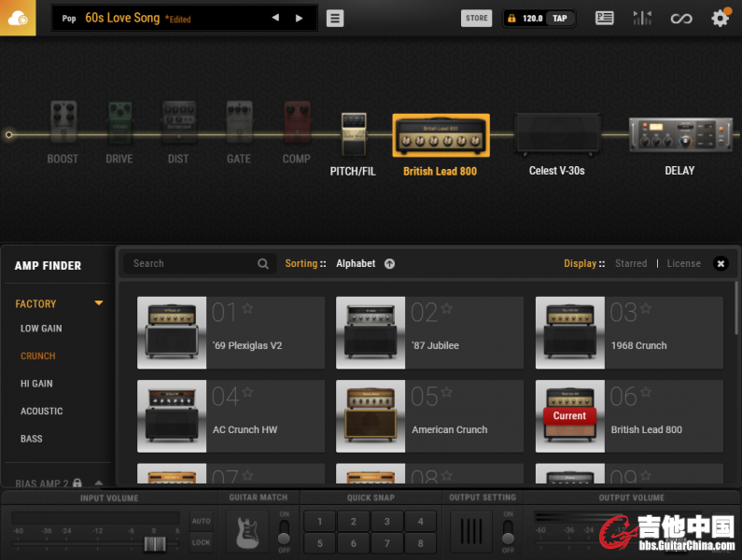The height and width of the screenshot is (560, 742).
Task: Select the PITCH/FIL pedal
Action: tap(354, 134)
